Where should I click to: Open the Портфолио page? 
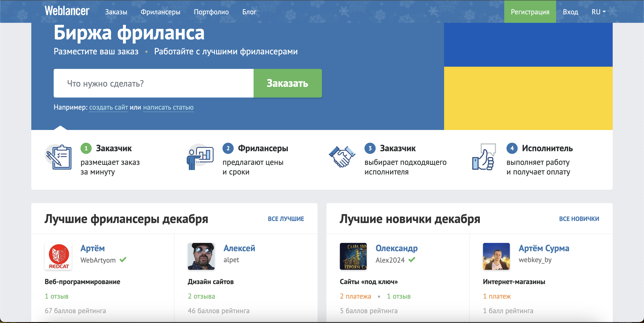click(211, 12)
